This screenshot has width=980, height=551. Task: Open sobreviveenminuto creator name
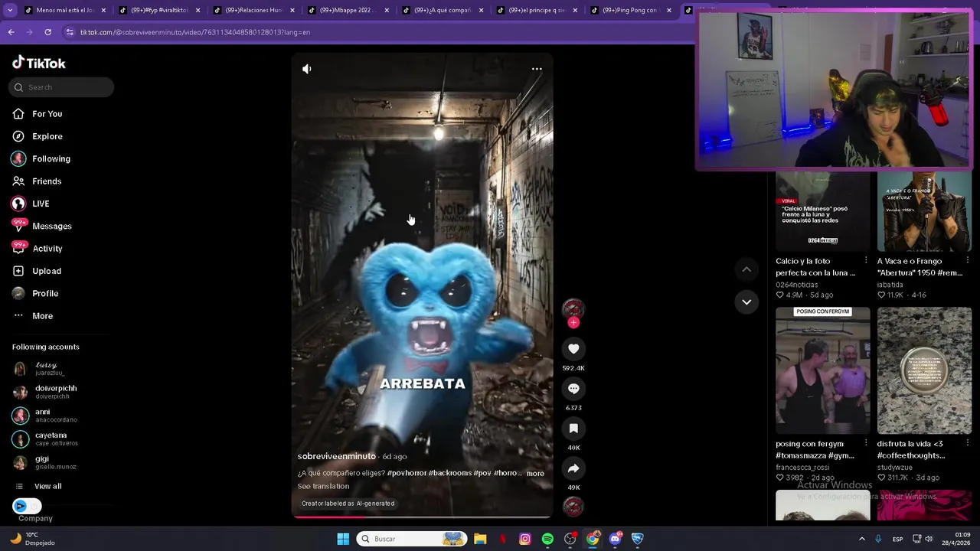pyautogui.click(x=336, y=456)
